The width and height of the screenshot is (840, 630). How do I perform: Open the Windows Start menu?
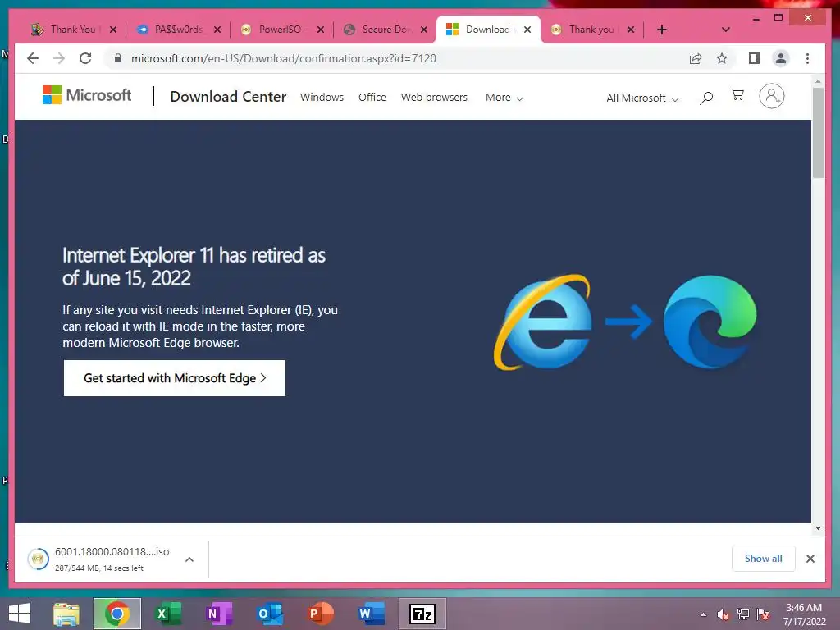point(20,614)
